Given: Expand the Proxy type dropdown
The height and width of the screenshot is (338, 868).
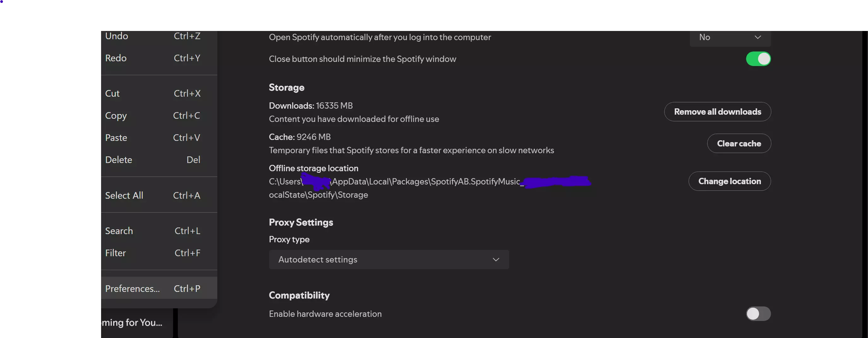Looking at the screenshot, I should tap(389, 259).
